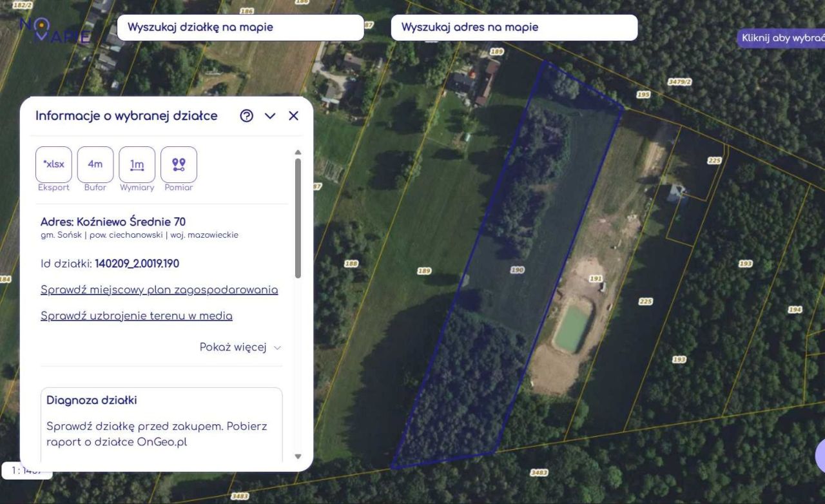This screenshot has width=825, height=504.
Task: Open the Pomiar measurement tool
Action: coord(179,164)
